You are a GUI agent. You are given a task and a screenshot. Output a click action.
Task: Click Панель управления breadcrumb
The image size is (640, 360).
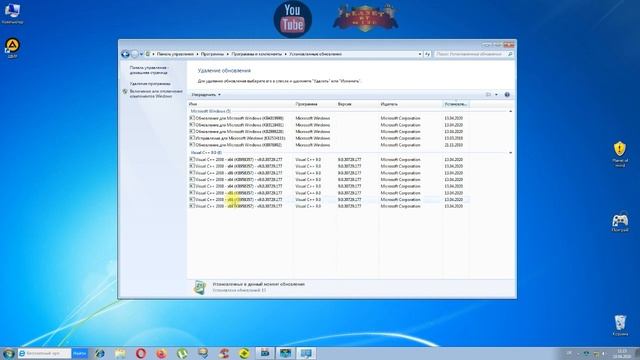[175, 54]
